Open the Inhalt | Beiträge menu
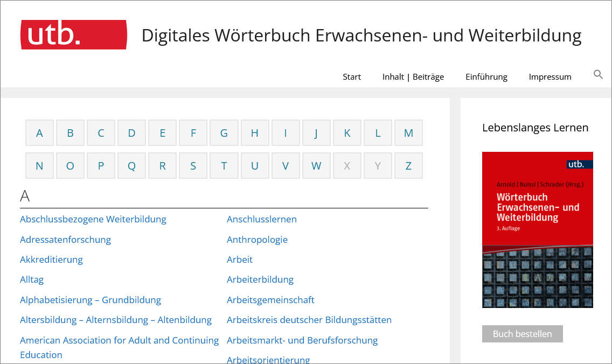Image resolution: width=612 pixels, height=364 pixels. [x=413, y=77]
